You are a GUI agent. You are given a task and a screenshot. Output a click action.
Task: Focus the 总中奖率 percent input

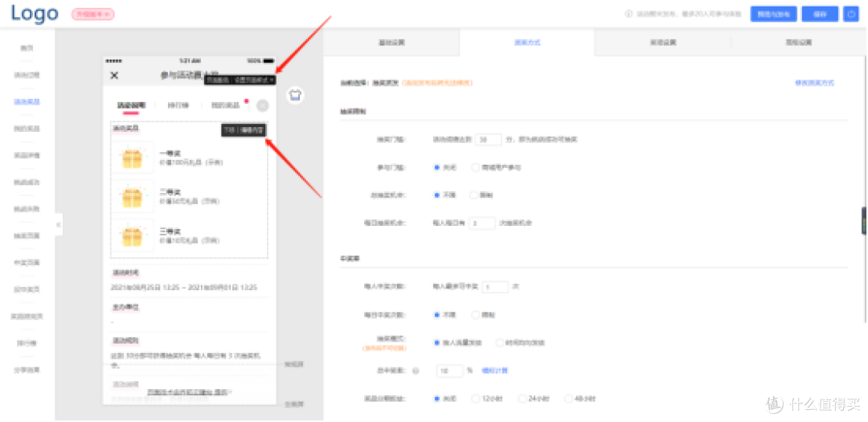coord(450,371)
